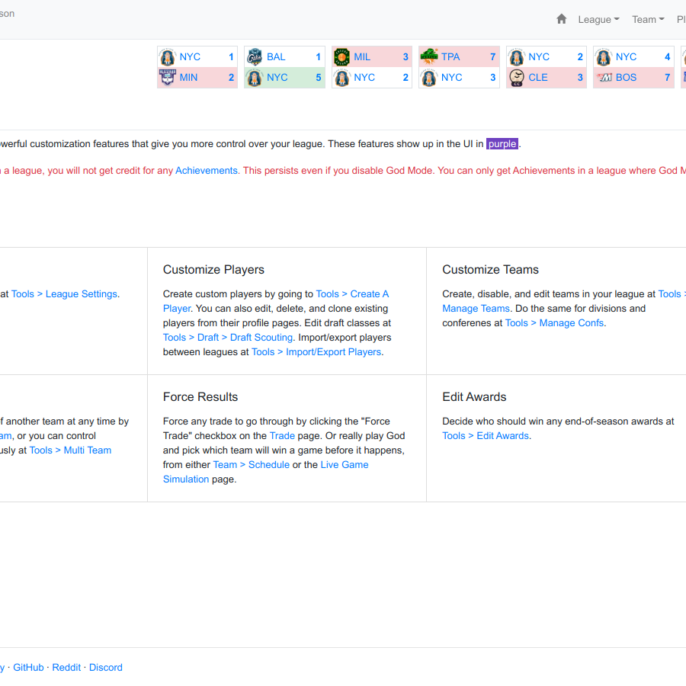
Task: Click the Tampa team logo
Action: click(x=429, y=57)
